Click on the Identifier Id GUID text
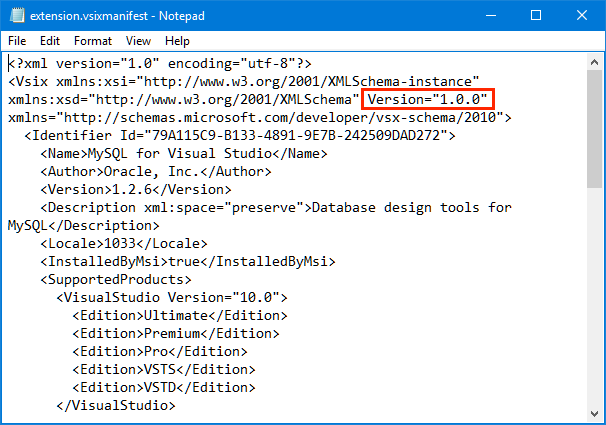 tap(296, 135)
